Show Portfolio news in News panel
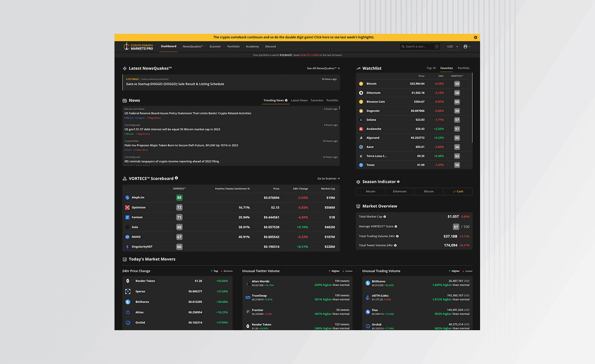Image resolution: width=595 pixels, height=364 pixels. [x=332, y=100]
